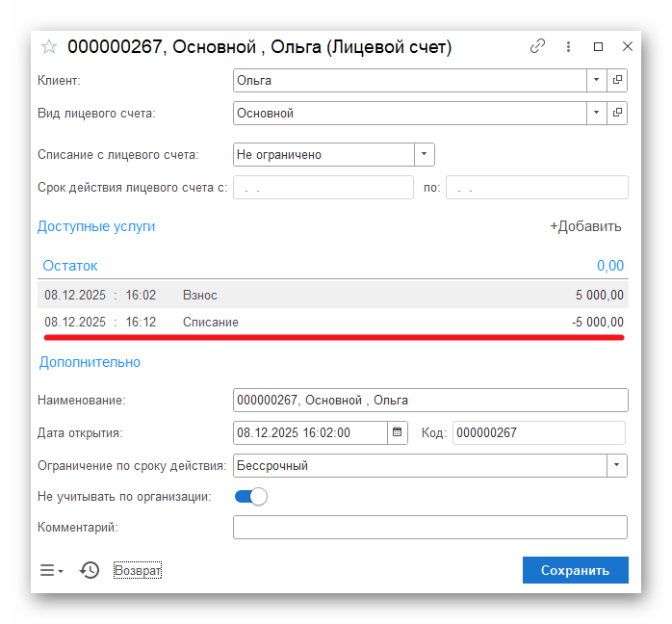The image size is (672, 624).
Task: Close the Лицевой счет window
Action: click(628, 46)
